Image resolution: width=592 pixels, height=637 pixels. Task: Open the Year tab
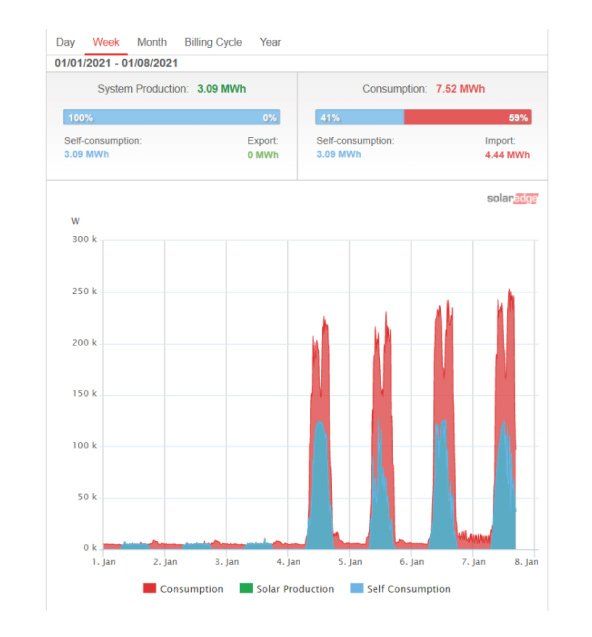[270, 42]
